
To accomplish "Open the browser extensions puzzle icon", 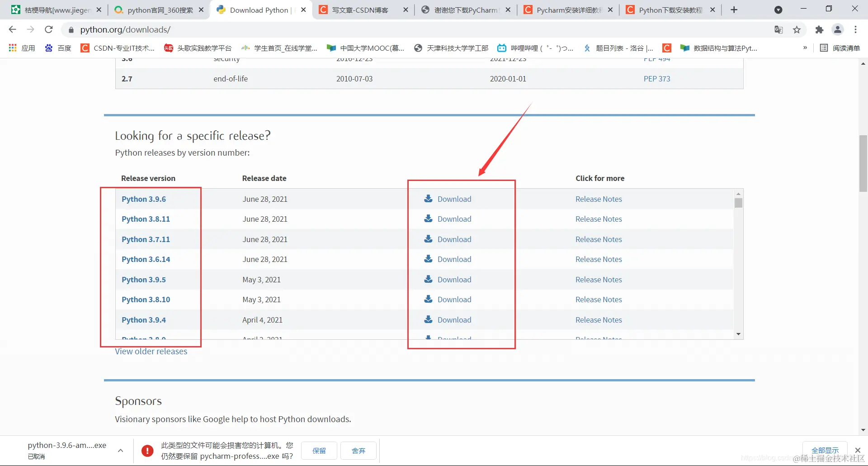I will point(819,30).
